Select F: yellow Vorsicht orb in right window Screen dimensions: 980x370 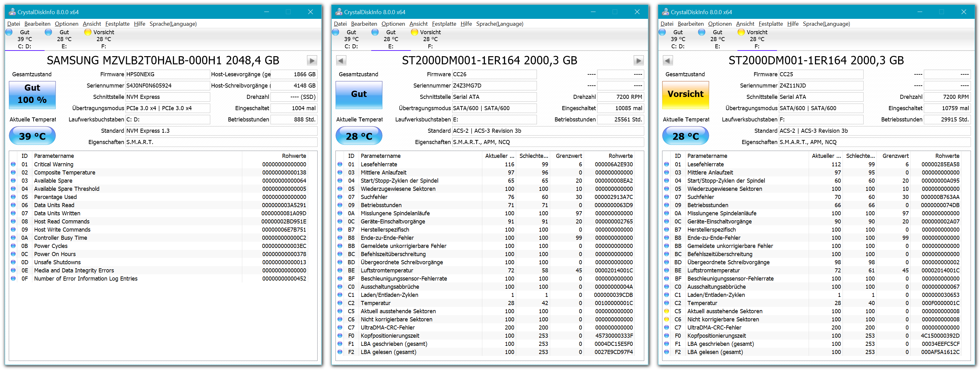pos(741,32)
